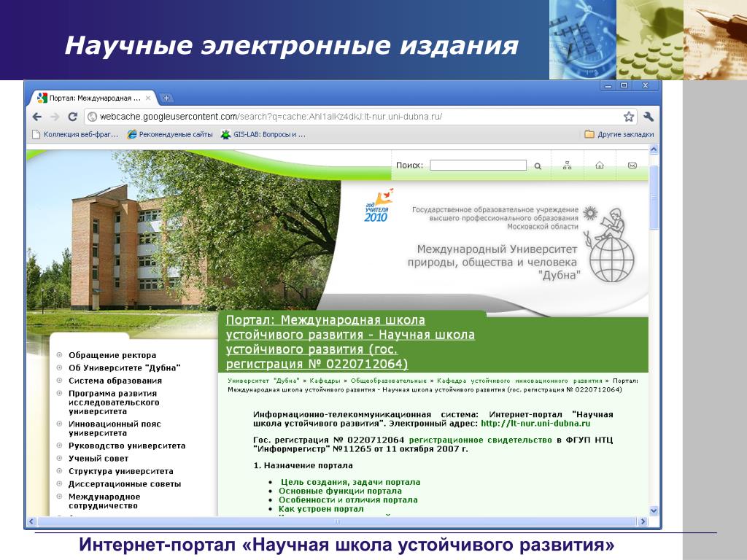747x560 pixels.
Task: Open Диссертационные советы menu item
Action: 125,484
